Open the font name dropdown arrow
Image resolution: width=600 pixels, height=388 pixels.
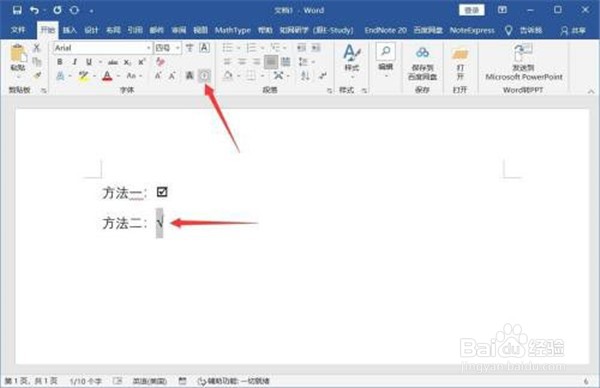148,48
